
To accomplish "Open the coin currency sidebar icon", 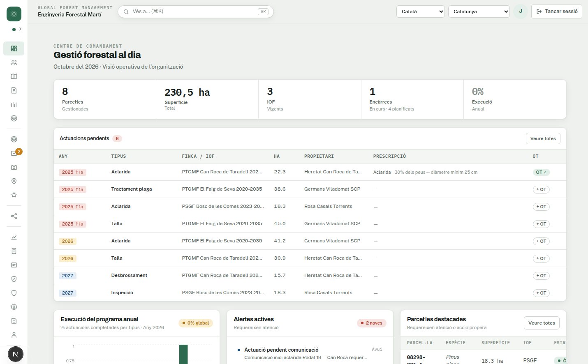I will pyautogui.click(x=14, y=307).
